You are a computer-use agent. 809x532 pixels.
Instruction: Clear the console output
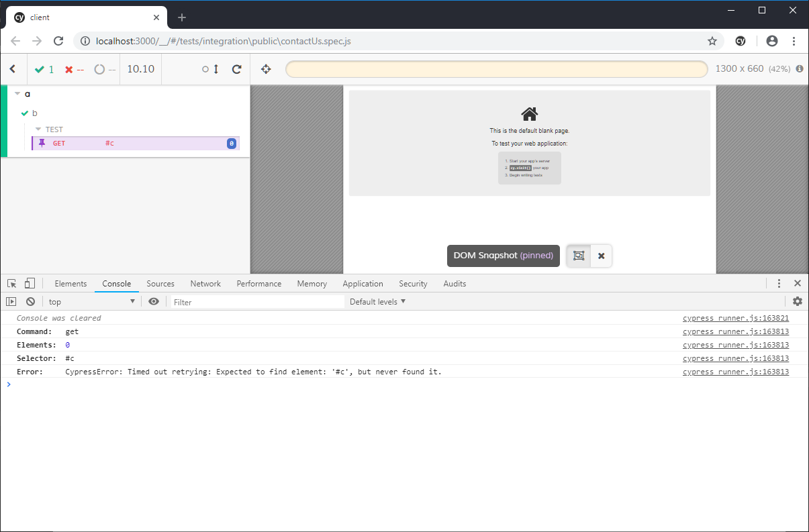coord(30,302)
